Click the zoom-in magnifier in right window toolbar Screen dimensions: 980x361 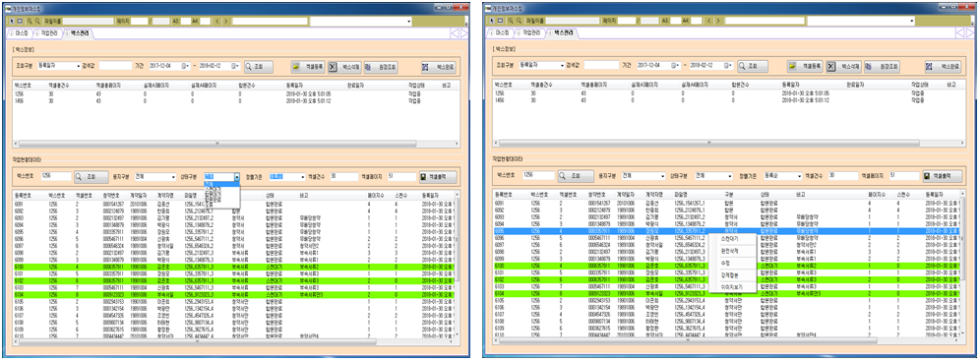[511, 21]
